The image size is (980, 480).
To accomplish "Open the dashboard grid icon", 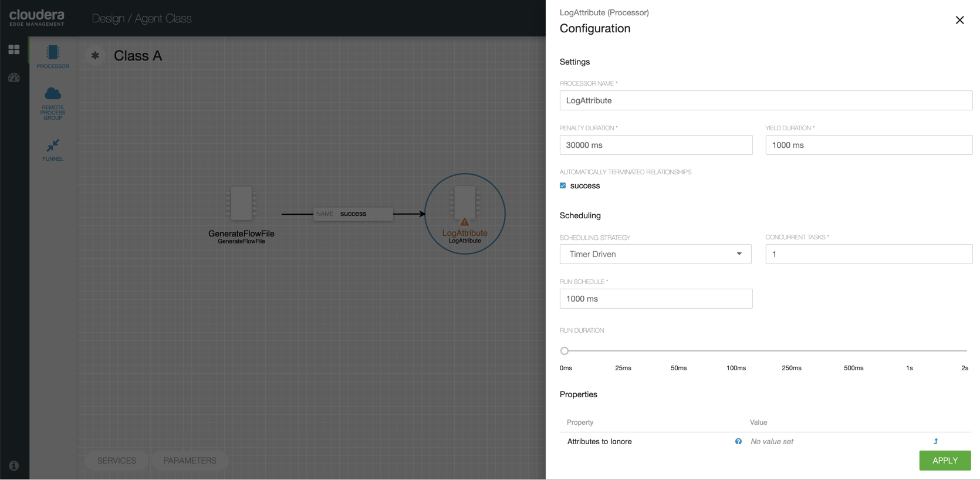I will (x=14, y=50).
